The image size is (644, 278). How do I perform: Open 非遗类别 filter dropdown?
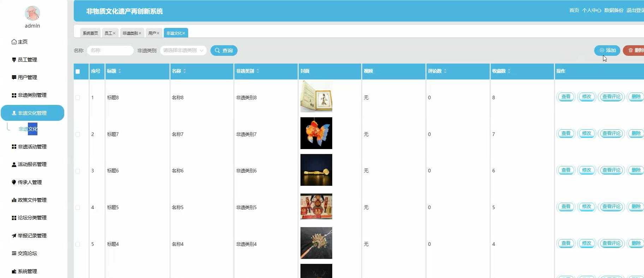183,51
